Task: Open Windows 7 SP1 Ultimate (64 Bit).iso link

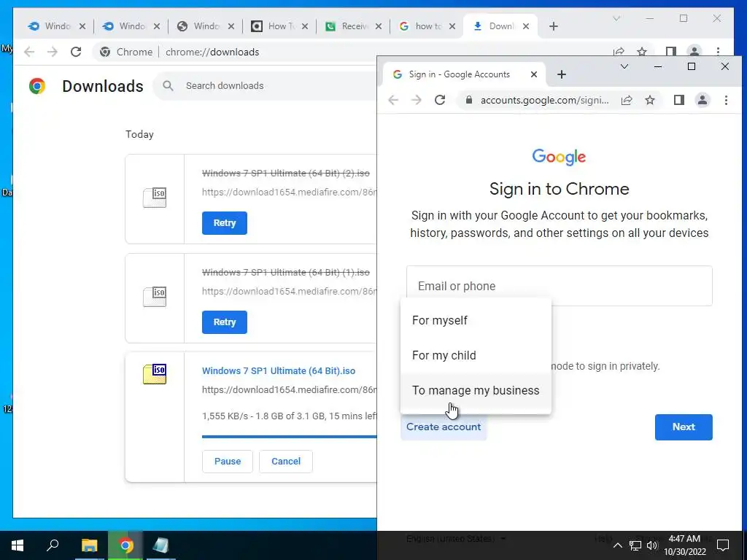Action: pos(279,371)
